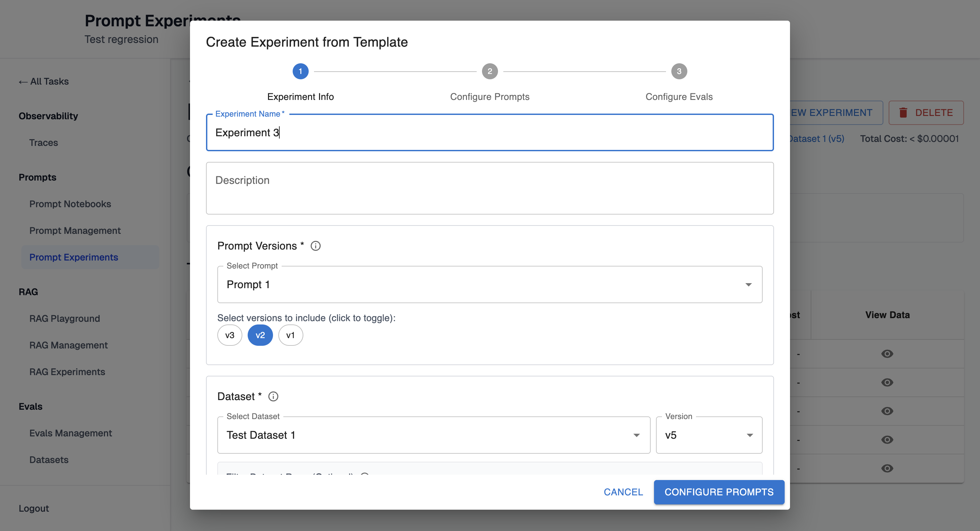
Task: Open the Select Dataset dropdown
Action: pos(433,435)
